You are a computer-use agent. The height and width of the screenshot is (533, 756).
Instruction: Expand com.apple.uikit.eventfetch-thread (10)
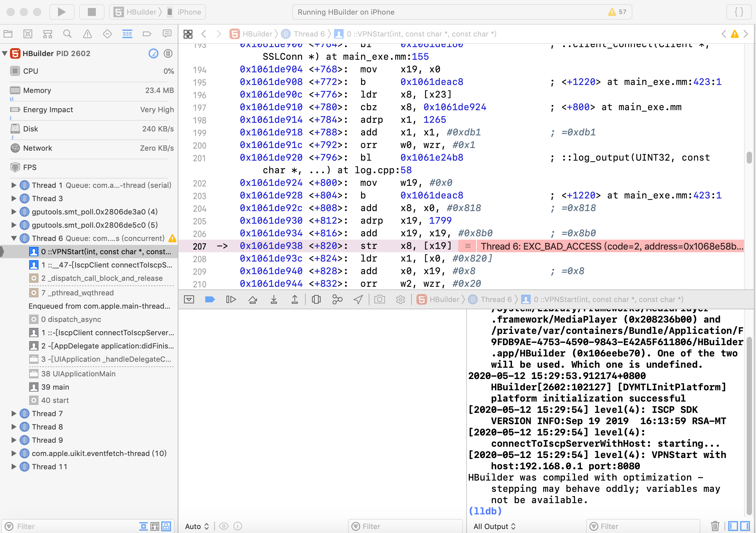point(14,453)
